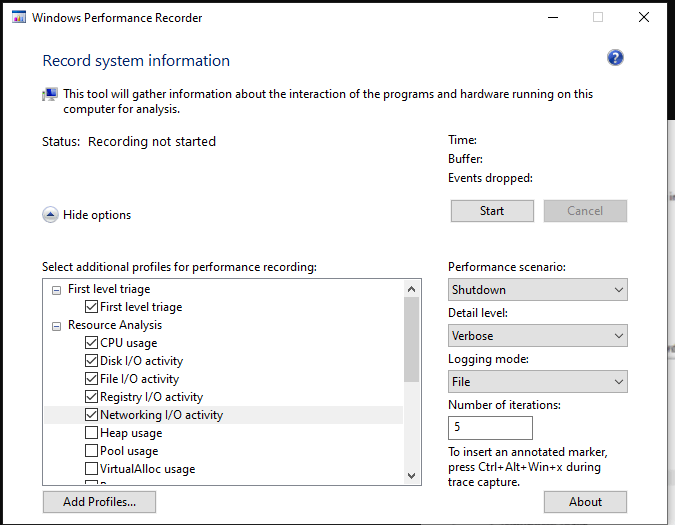Collapse options with the Hide options arrow icon

click(x=50, y=215)
